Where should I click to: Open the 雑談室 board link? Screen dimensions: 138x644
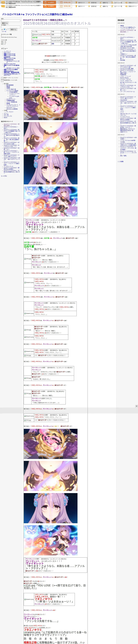[x=8, y=87]
